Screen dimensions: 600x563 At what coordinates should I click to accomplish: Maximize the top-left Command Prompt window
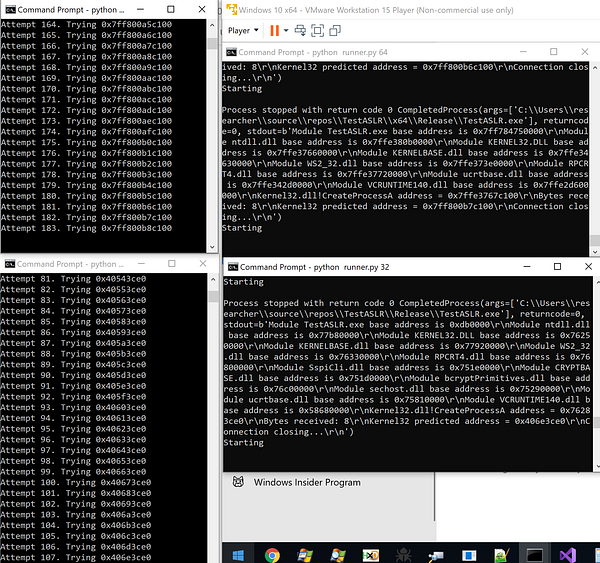(x=171, y=10)
